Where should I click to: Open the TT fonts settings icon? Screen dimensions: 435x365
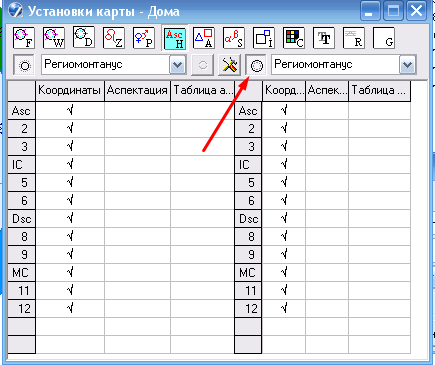(x=324, y=38)
